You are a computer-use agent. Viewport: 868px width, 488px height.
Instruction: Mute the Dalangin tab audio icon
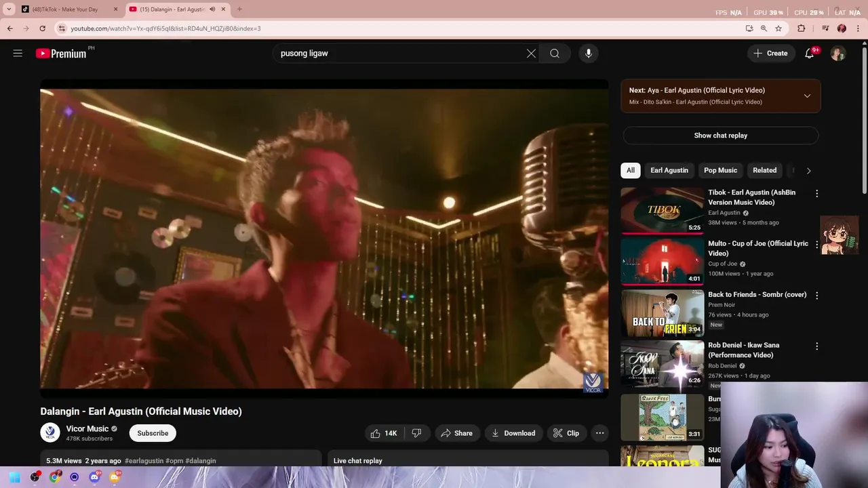[212, 9]
